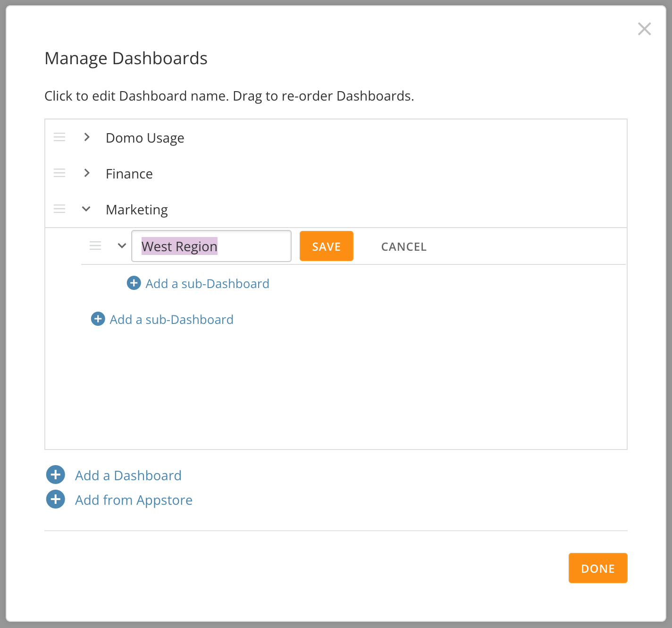The width and height of the screenshot is (672, 628).
Task: Cancel editing the dashboard name
Action: coord(404,246)
